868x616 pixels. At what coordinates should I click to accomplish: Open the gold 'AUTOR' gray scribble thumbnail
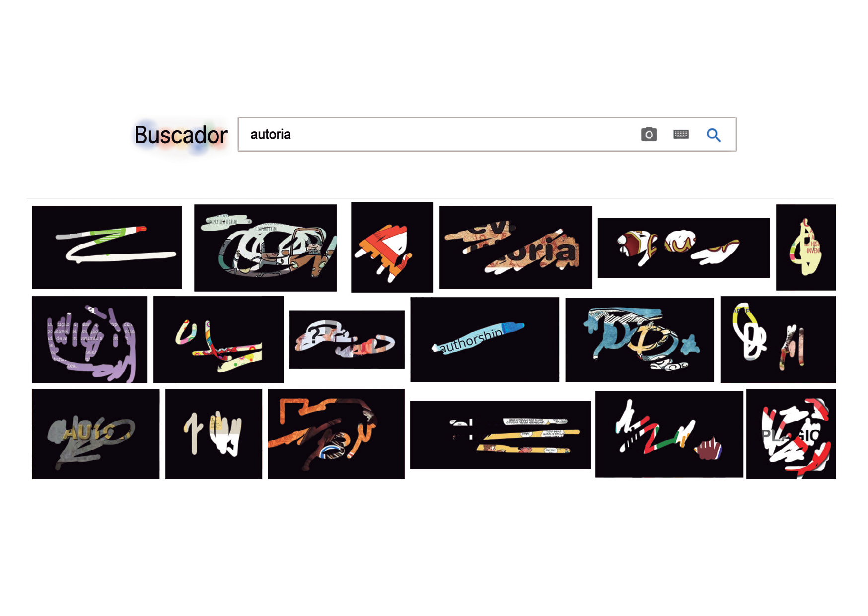coord(96,434)
